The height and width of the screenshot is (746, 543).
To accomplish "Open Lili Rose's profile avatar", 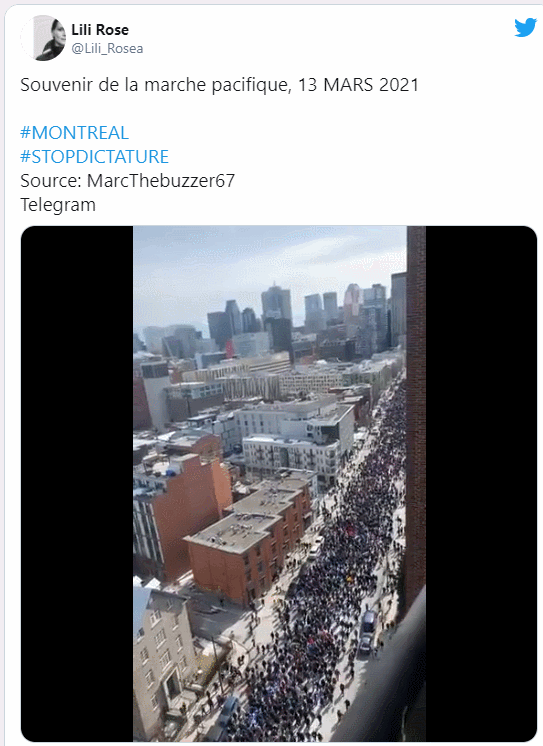I will pyautogui.click(x=43, y=38).
